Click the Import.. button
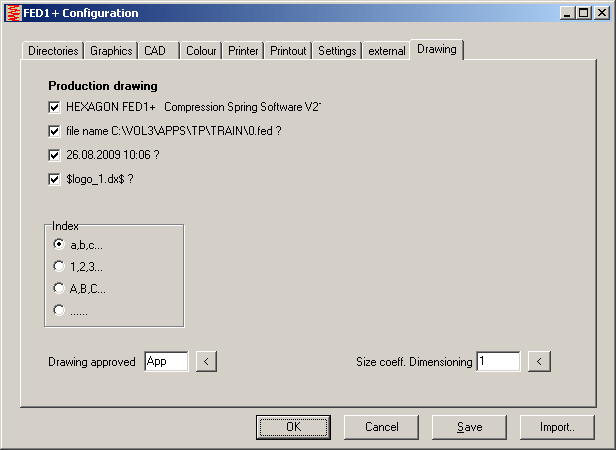Viewport: 616px width, 450px height. [557, 427]
